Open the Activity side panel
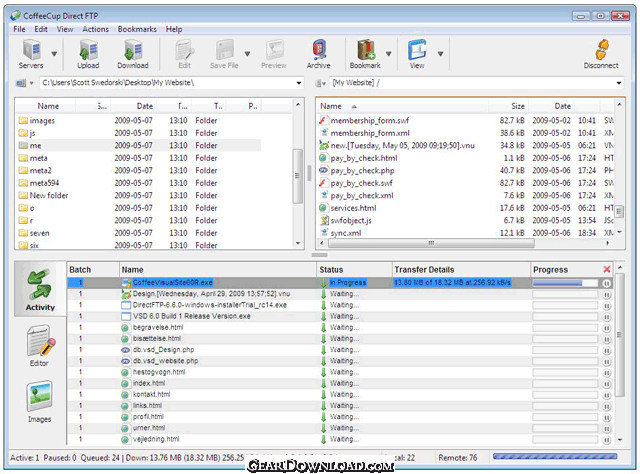 pyautogui.click(x=40, y=289)
